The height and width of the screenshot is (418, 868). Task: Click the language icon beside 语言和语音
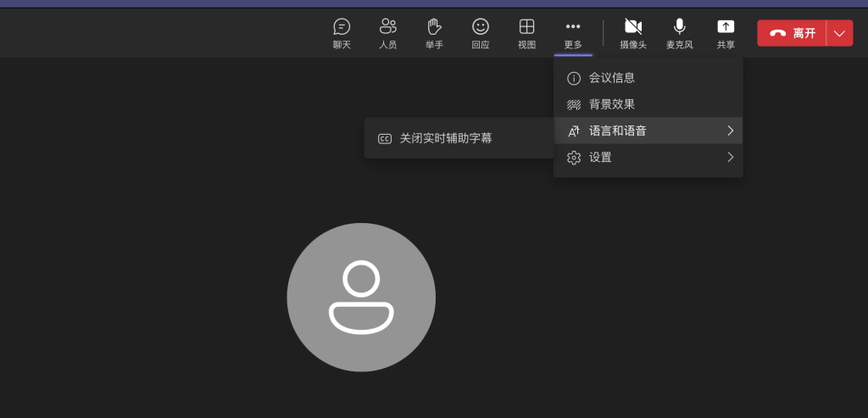pyautogui.click(x=574, y=131)
